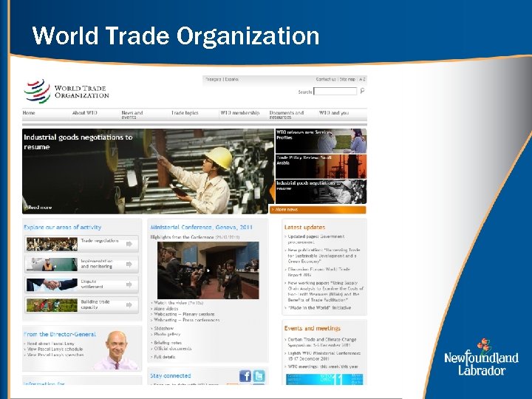The height and width of the screenshot is (399, 532).
Task: Click Watch the video link
Action: point(179,303)
